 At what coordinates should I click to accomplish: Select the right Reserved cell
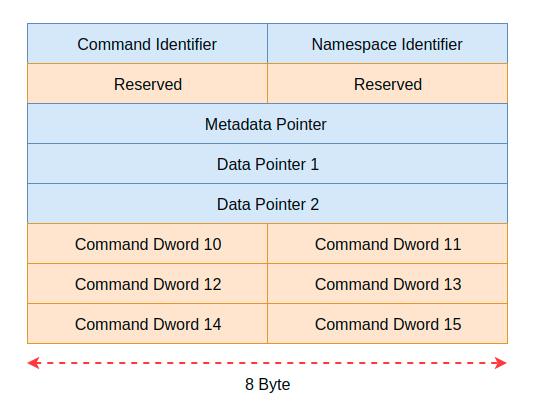point(387,83)
